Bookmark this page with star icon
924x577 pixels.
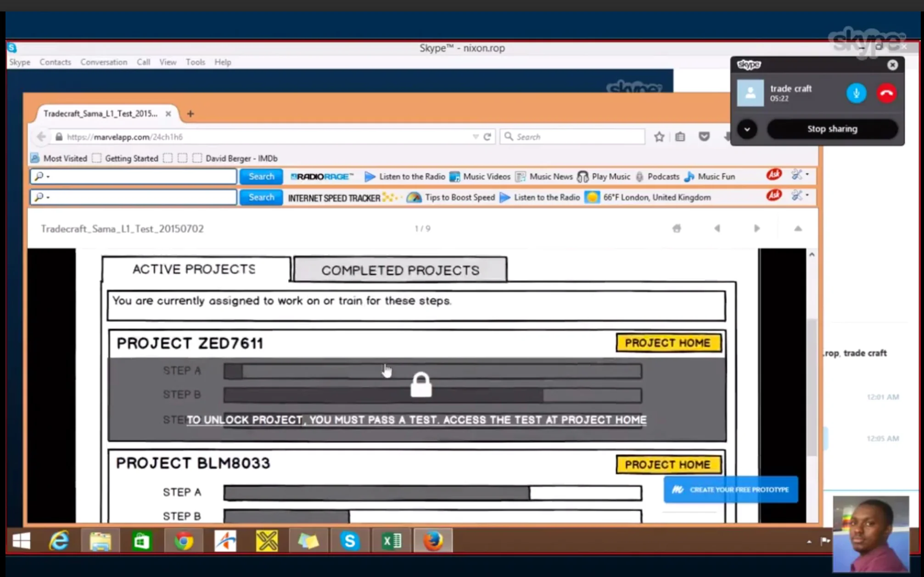tap(659, 137)
